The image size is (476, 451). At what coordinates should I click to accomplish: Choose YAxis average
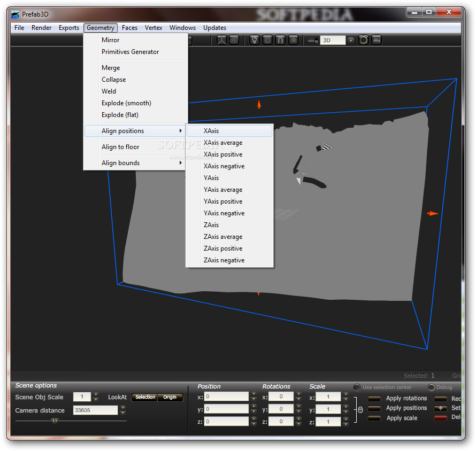(x=229, y=190)
